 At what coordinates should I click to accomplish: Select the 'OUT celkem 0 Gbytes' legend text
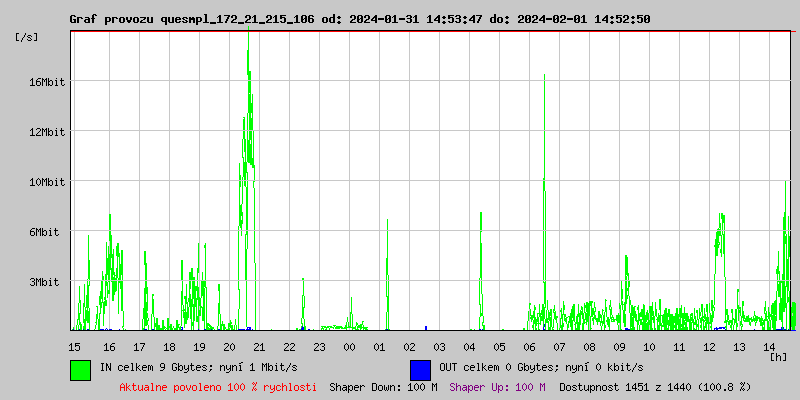pos(541,368)
